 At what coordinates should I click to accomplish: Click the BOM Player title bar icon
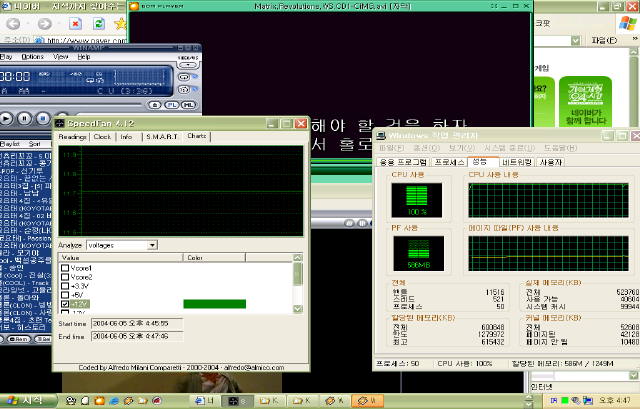coord(134,6)
